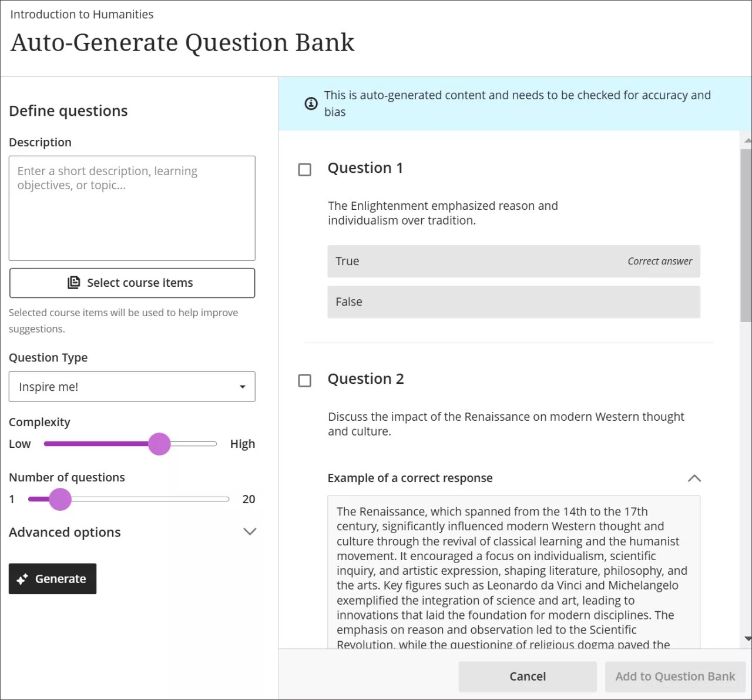Viewport: 752px width, 700px height.
Task: Adjust the Complexity slider handle
Action: coord(159,444)
